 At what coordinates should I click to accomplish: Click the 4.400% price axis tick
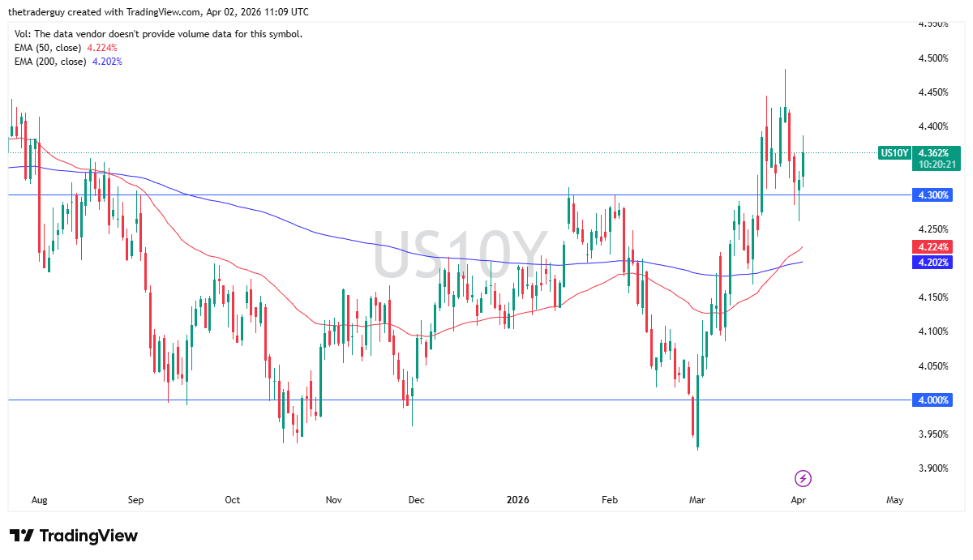click(932, 126)
